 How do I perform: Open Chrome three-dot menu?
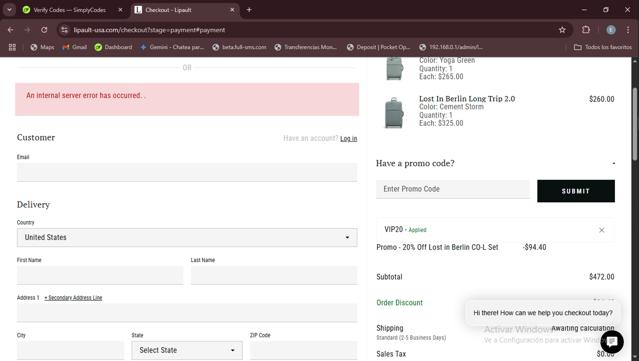[x=628, y=30]
